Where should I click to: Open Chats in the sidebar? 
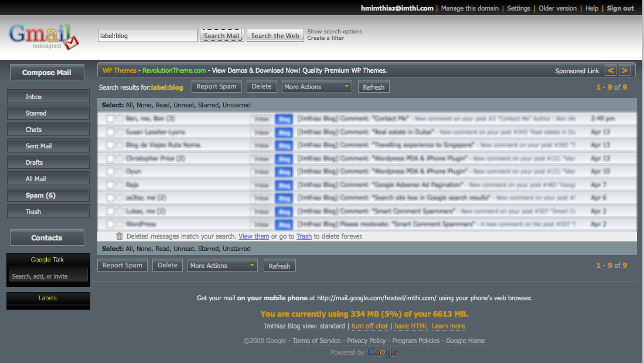pyautogui.click(x=48, y=130)
